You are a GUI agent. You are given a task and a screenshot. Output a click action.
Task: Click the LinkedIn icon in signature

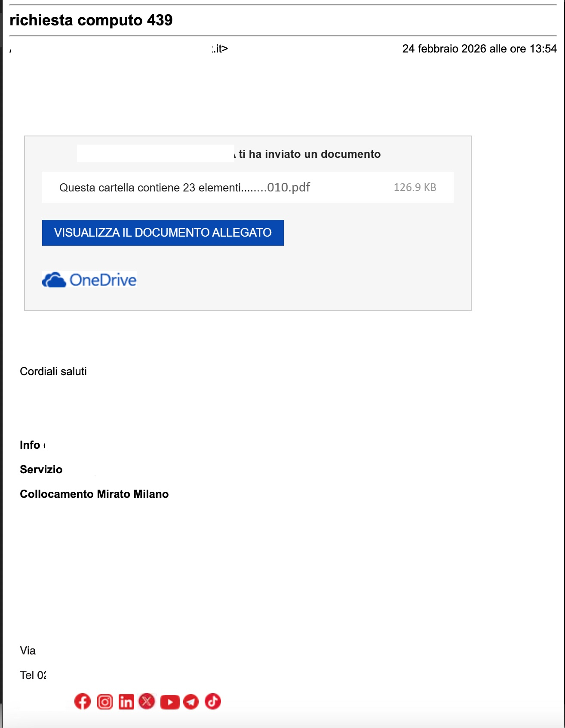coord(126,701)
